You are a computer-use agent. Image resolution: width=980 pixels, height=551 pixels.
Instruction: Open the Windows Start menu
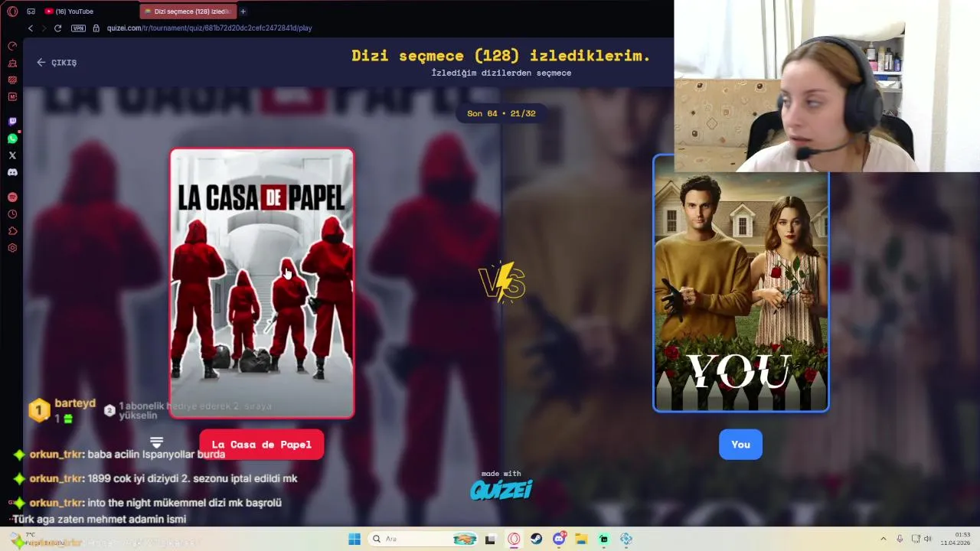click(x=354, y=539)
